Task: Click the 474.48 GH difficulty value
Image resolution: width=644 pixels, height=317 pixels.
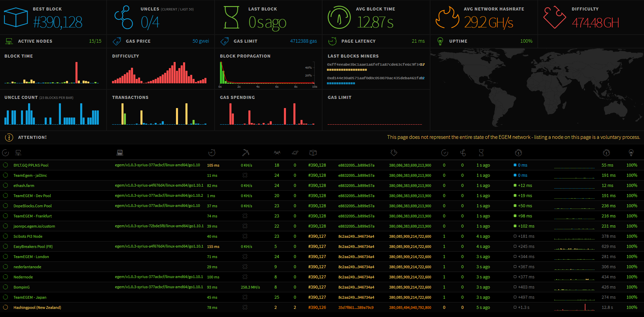Action: point(595,23)
